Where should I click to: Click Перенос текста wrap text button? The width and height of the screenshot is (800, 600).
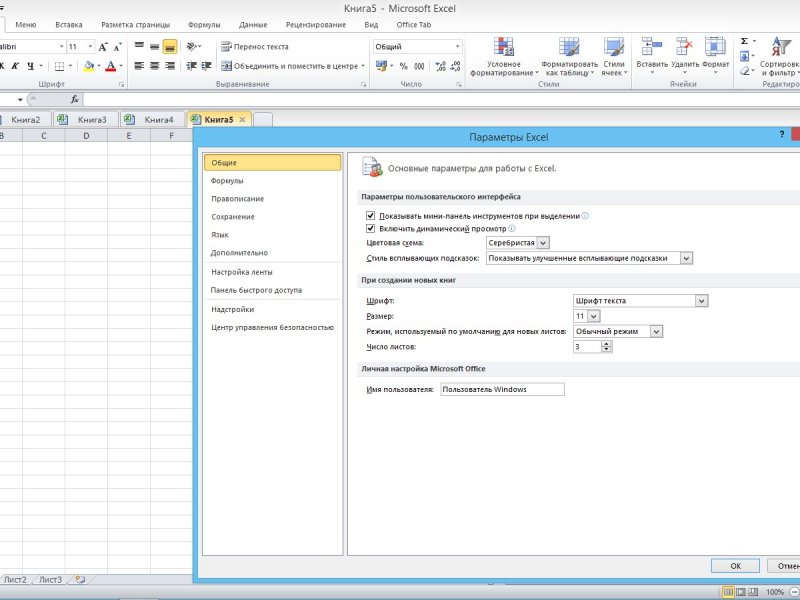coord(255,46)
